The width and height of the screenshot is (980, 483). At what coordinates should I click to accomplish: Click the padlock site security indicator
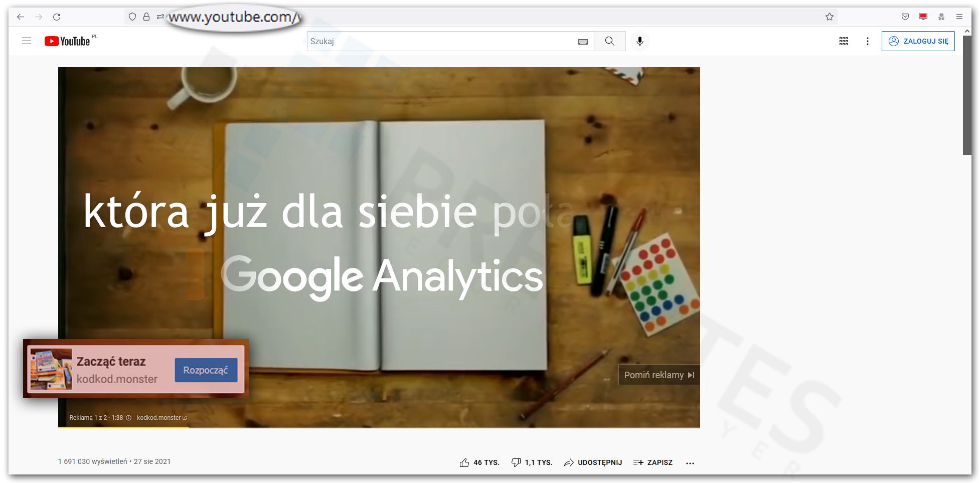pos(146,17)
